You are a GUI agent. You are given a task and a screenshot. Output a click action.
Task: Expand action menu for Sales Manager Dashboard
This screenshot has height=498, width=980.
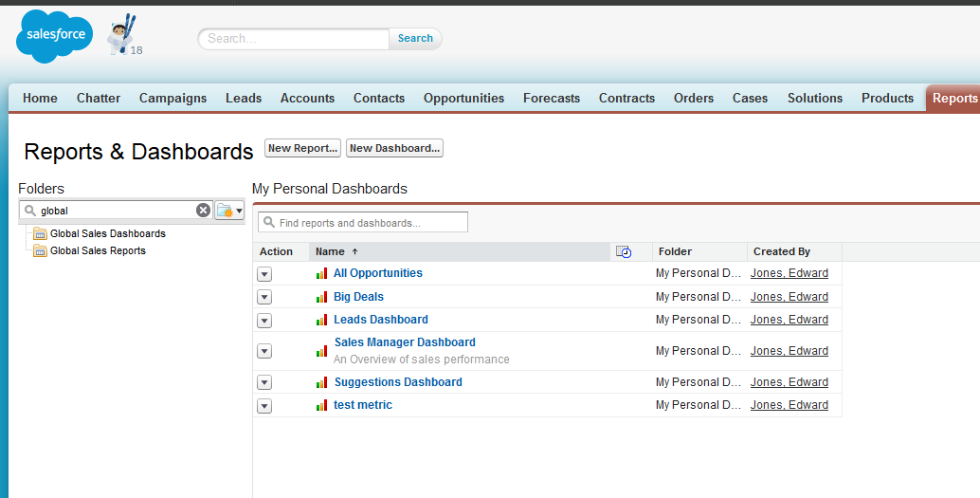point(264,351)
